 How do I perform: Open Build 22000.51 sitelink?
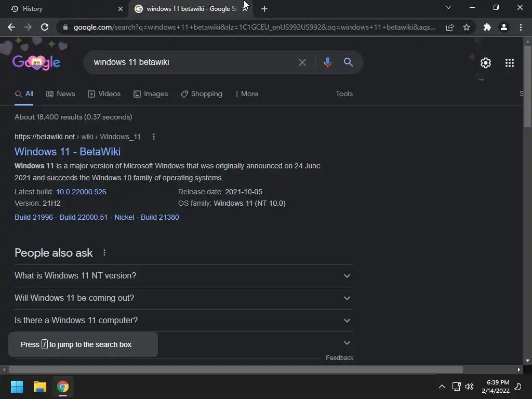[x=84, y=218]
